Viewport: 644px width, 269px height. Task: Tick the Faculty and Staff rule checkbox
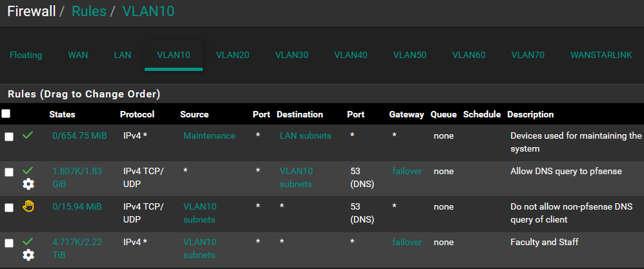pos(9,243)
